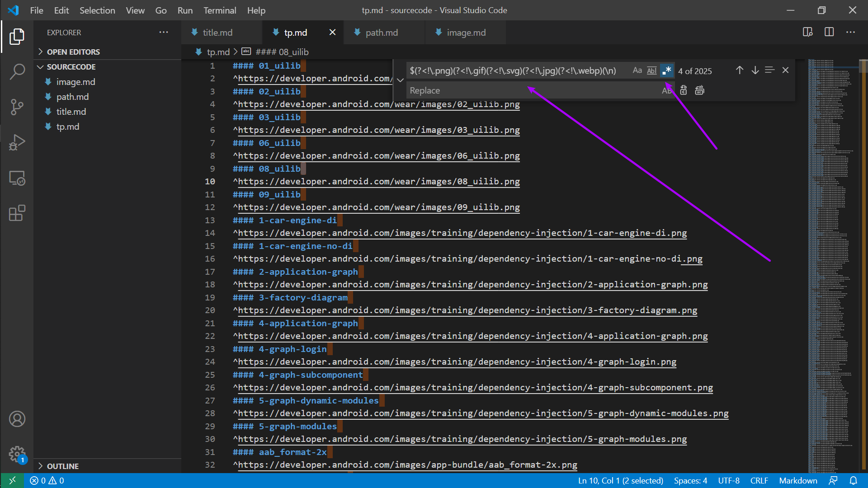
Task: Toggle Match Whole Word option
Action: coord(651,70)
